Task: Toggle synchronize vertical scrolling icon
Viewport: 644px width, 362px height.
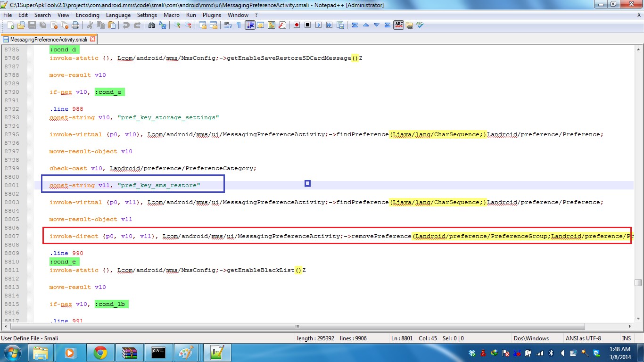Action: pyautogui.click(x=202, y=25)
